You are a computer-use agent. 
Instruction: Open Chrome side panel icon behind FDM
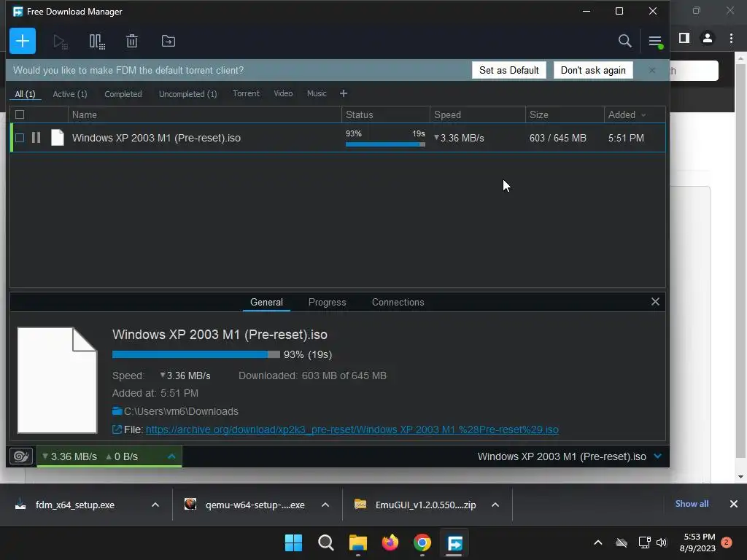click(684, 38)
